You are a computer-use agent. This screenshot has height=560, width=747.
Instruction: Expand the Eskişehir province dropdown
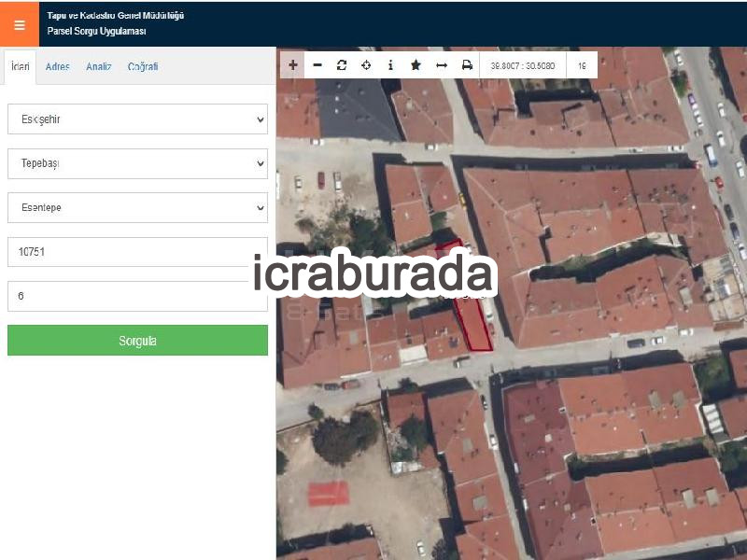(137, 119)
